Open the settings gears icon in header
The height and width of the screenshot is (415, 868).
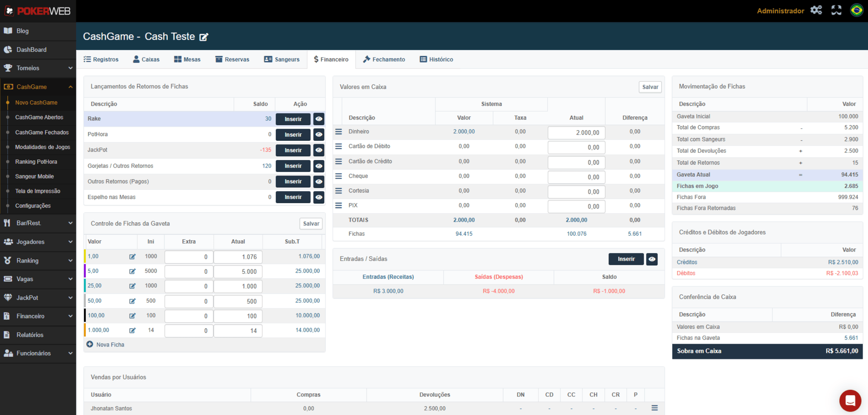pyautogui.click(x=816, y=10)
